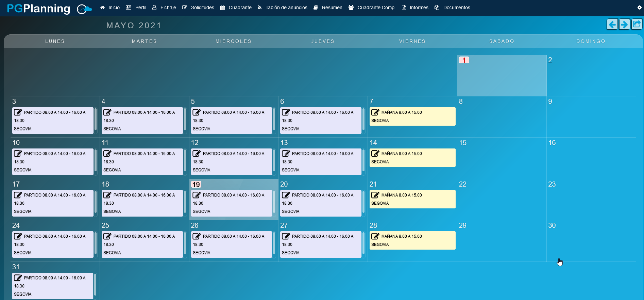644x300 pixels.
Task: Go to next month arrow button
Action: 624,25
